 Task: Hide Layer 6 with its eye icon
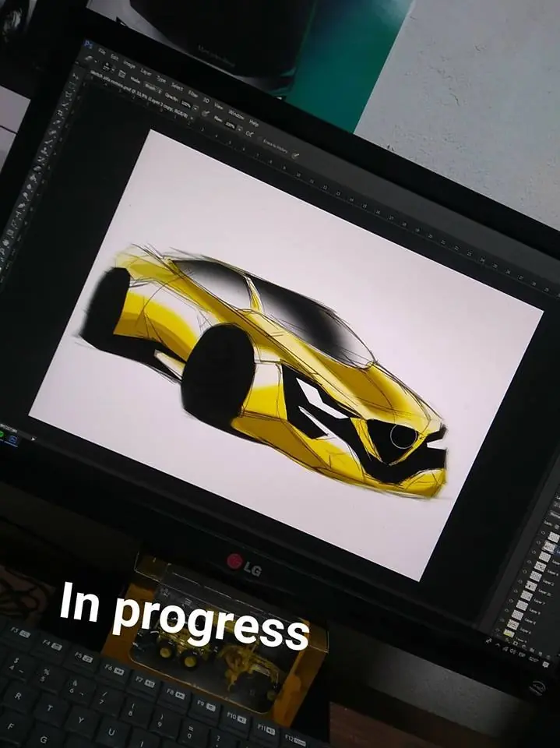point(502,620)
